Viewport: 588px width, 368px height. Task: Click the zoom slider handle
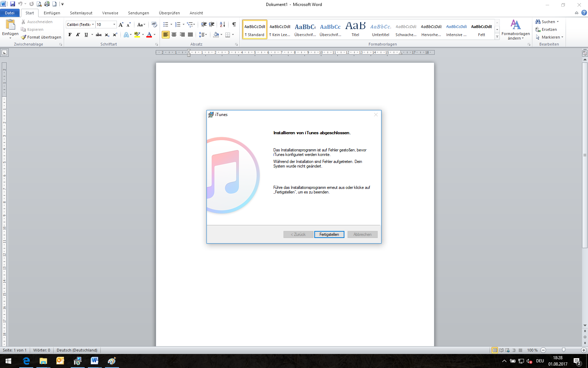tap(563, 350)
